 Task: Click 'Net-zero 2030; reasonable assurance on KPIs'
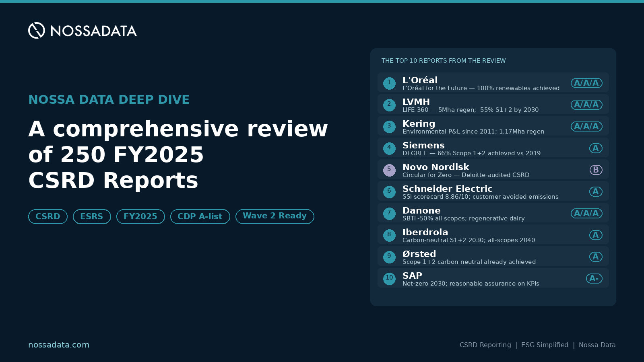click(471, 284)
